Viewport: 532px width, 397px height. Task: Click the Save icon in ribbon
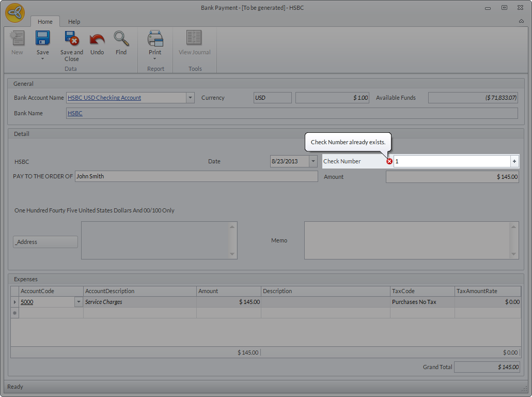coord(42,39)
